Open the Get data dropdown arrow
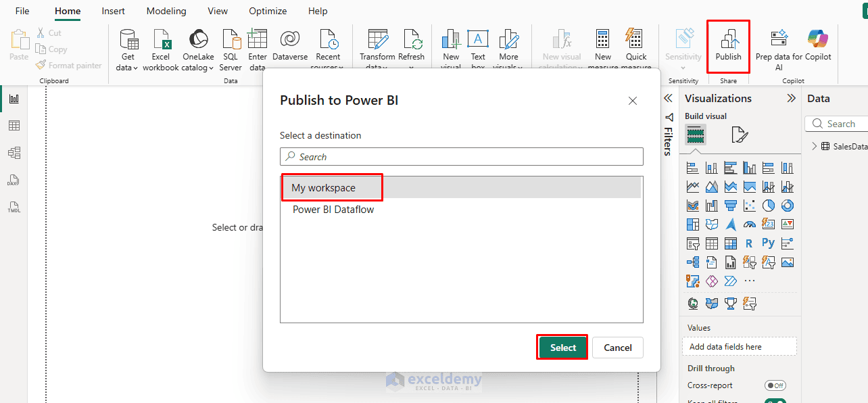This screenshot has height=403, width=868. point(135,68)
